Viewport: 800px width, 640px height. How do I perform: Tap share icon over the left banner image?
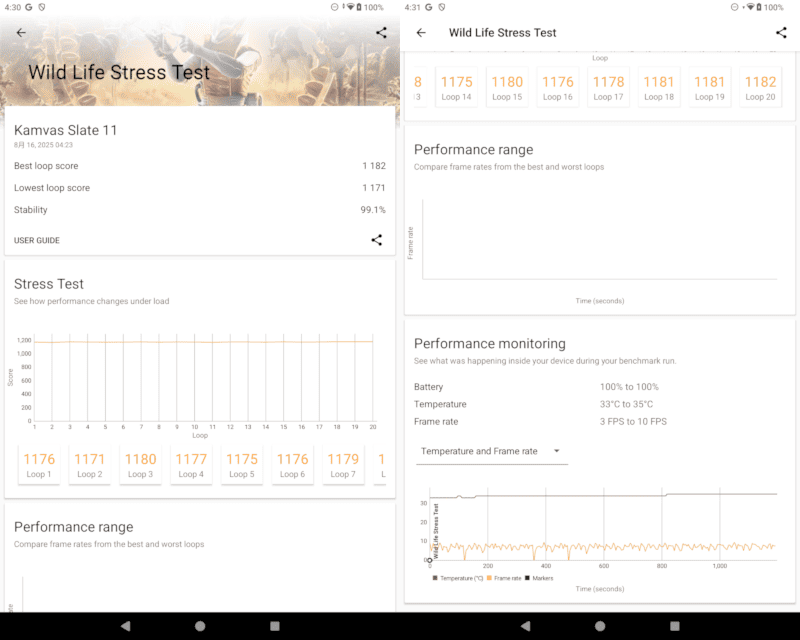[381, 33]
